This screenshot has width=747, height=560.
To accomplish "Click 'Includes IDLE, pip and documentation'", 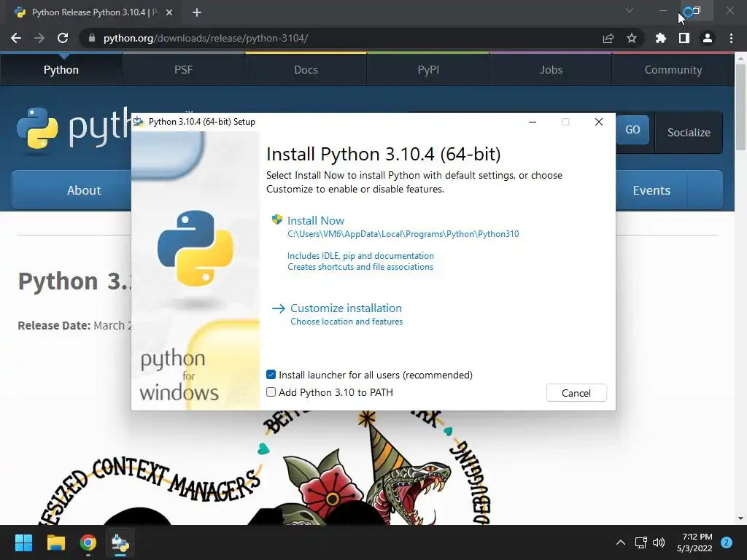I will (360, 256).
